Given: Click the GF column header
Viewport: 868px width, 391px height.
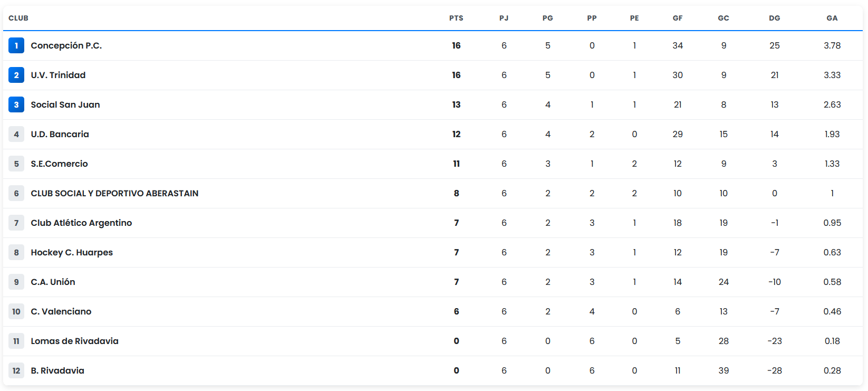Looking at the screenshot, I should (x=678, y=18).
